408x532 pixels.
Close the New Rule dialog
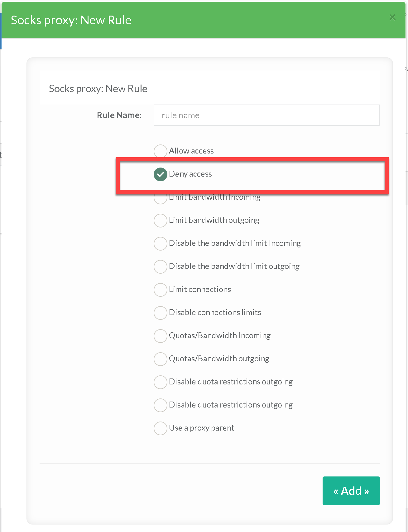[x=392, y=17]
